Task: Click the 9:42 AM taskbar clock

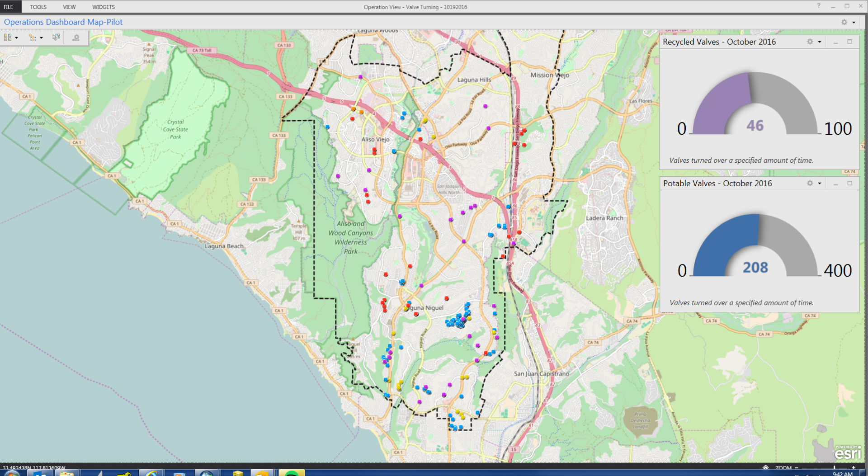Action: pos(843,474)
